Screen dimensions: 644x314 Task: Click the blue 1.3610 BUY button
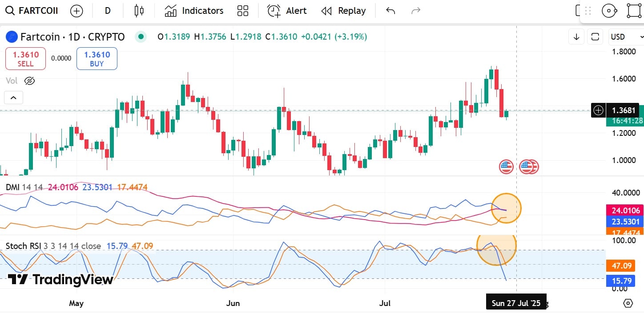97,59
